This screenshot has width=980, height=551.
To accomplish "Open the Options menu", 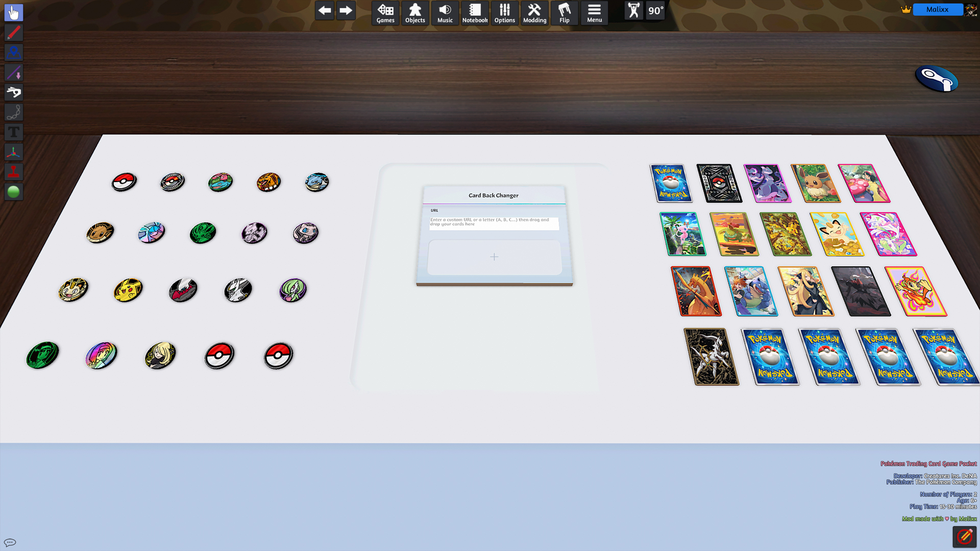I will point(505,13).
